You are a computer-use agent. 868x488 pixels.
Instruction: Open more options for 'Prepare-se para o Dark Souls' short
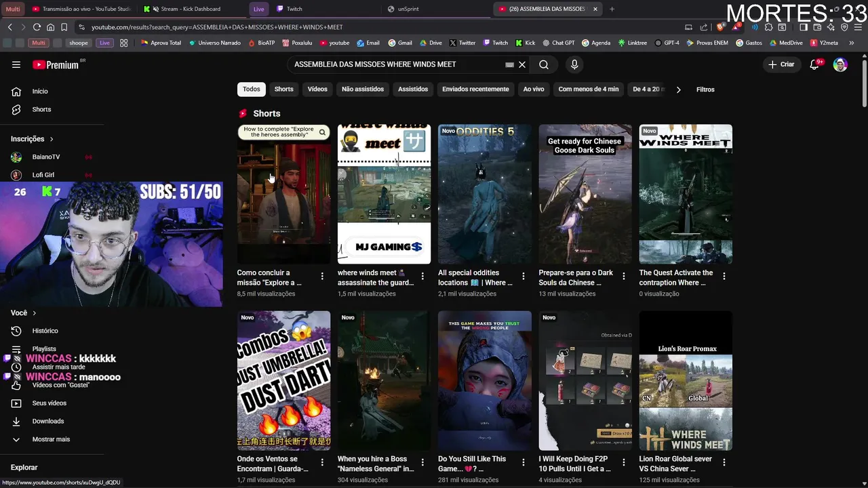[x=624, y=276]
